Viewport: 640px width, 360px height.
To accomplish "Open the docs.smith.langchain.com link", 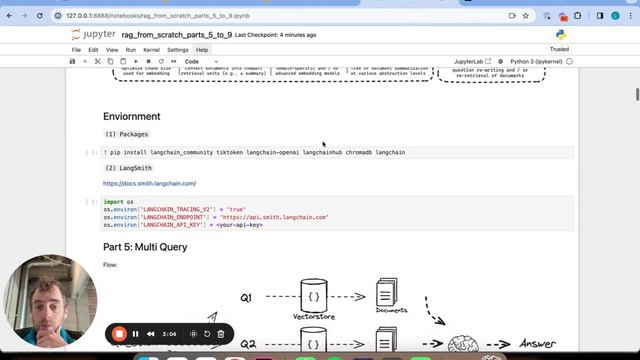I will (x=149, y=184).
